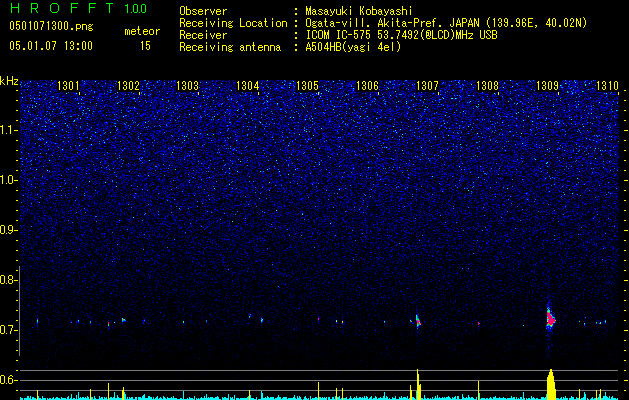Viewport: 629px width, 400px height.
Task: Click the 1310 time marker
Action: (607, 86)
